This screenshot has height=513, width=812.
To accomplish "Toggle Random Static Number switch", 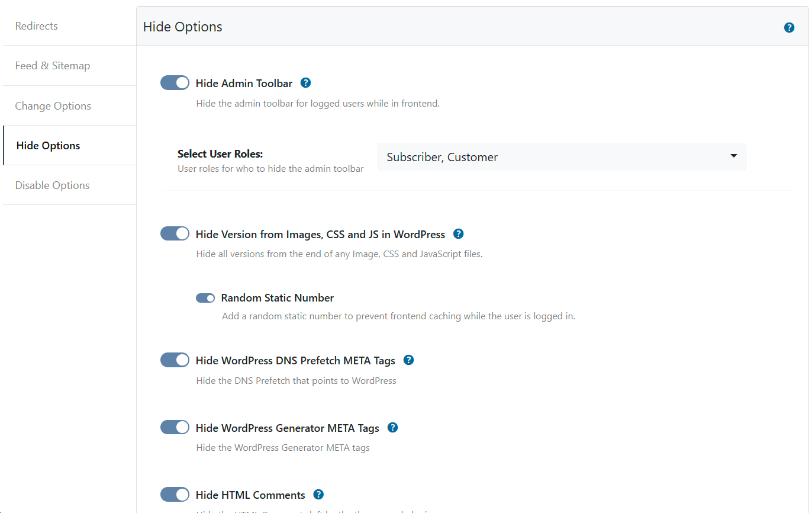I will [205, 298].
